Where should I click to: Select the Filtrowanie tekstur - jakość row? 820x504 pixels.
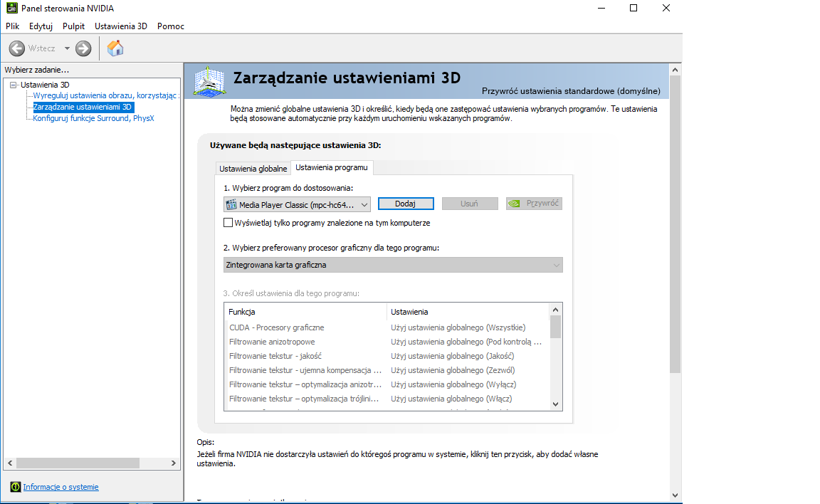click(387, 355)
